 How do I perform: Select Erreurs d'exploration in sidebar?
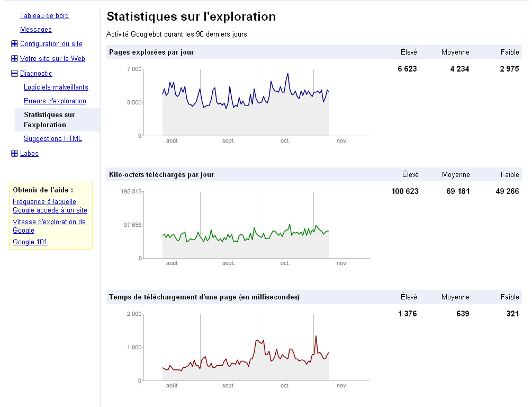click(55, 101)
